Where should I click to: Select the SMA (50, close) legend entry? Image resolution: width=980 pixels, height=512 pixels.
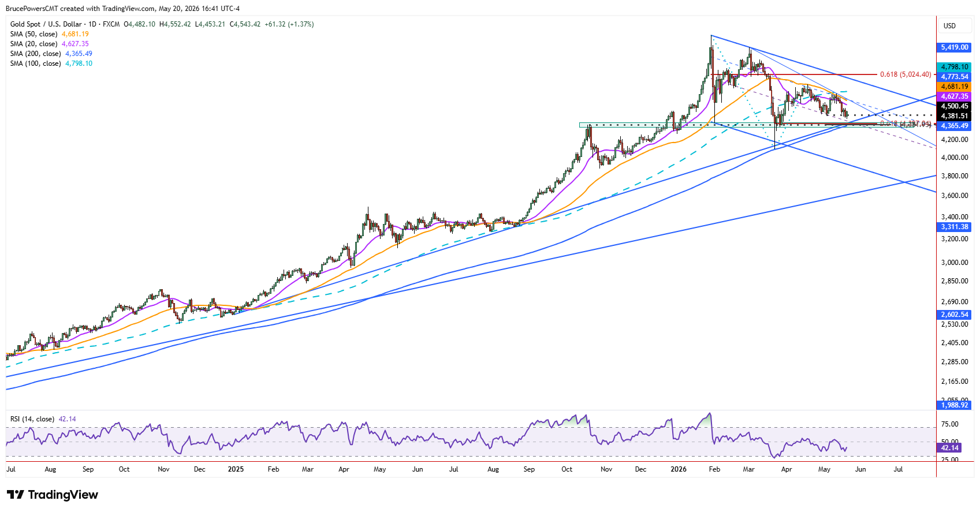pos(50,34)
